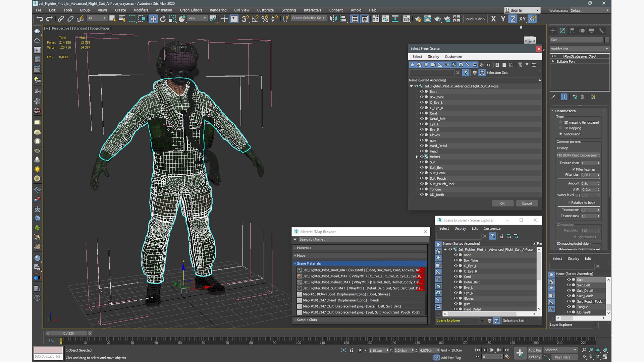Image resolution: width=644 pixels, height=362 pixels.
Task: Restrict transform to XY plane
Action: (x=523, y=19)
